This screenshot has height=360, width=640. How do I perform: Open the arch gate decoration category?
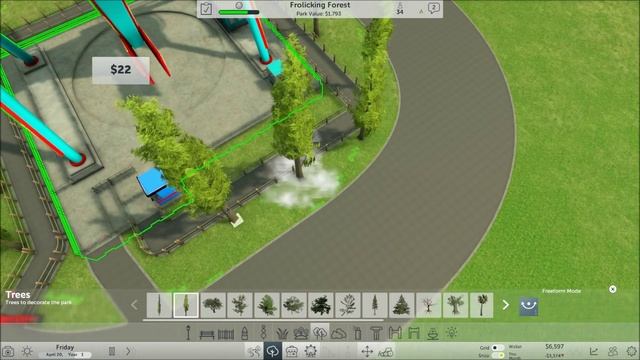point(414,333)
